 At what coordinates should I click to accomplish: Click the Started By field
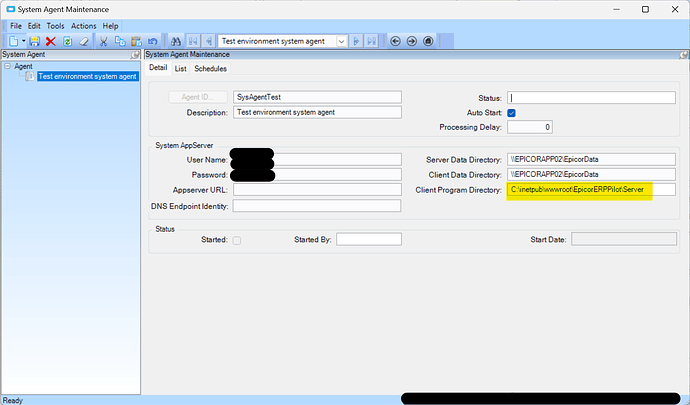(369, 239)
